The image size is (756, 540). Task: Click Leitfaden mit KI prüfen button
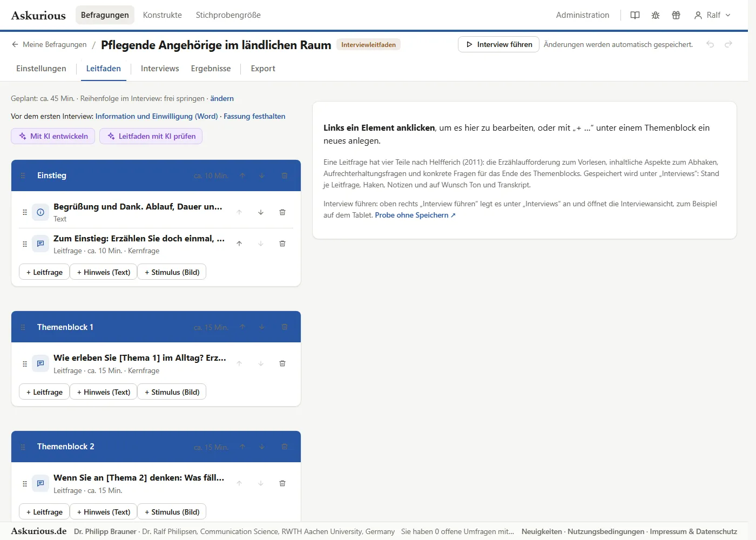[x=151, y=136]
